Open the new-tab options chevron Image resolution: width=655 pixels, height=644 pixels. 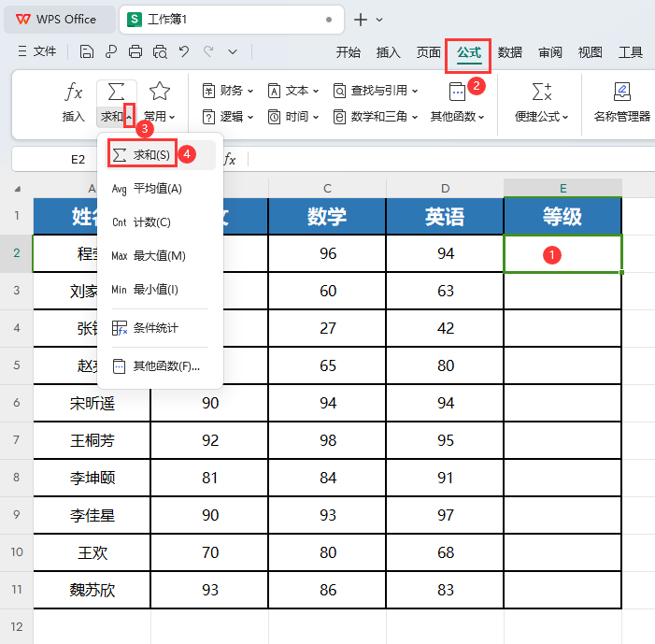coord(379,20)
